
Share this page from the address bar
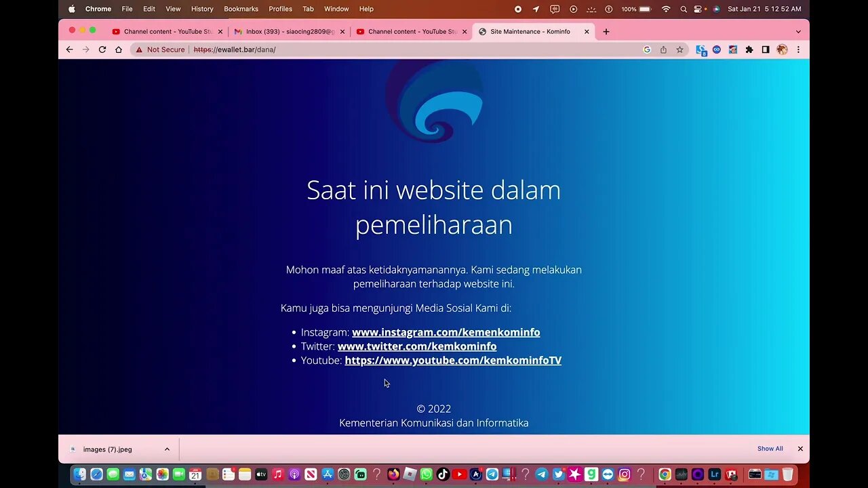[663, 49]
